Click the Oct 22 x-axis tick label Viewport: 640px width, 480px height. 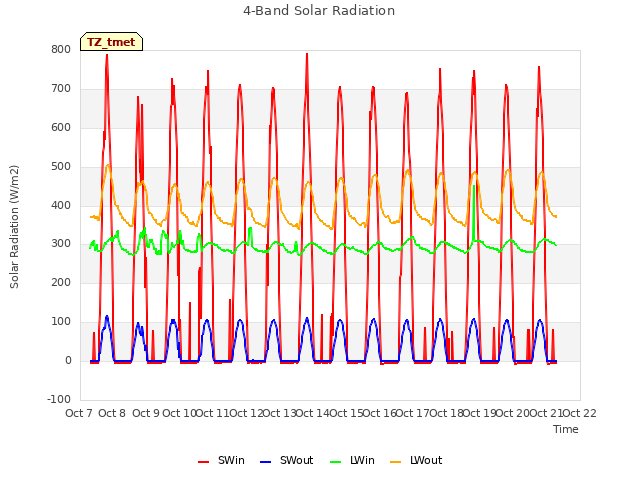580,413
